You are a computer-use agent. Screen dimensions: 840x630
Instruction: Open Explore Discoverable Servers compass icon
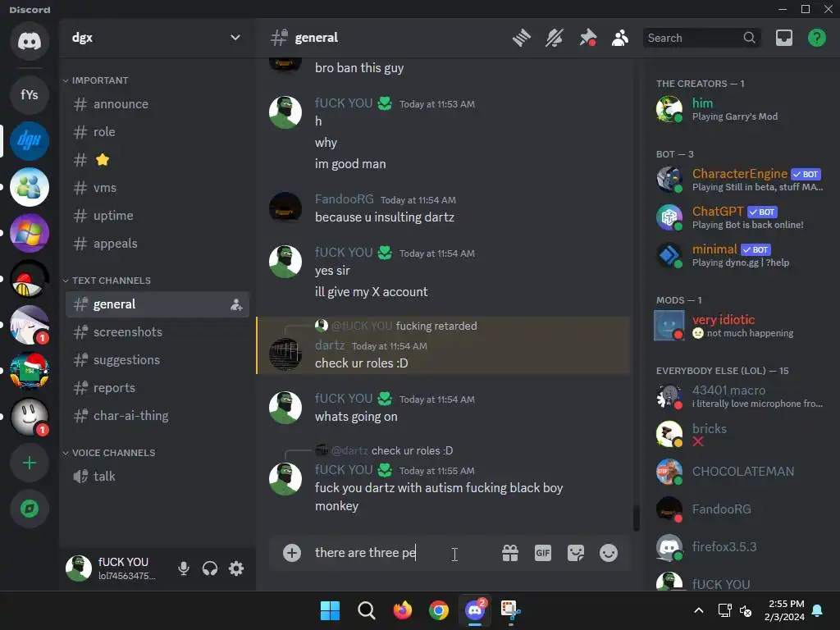(30, 509)
